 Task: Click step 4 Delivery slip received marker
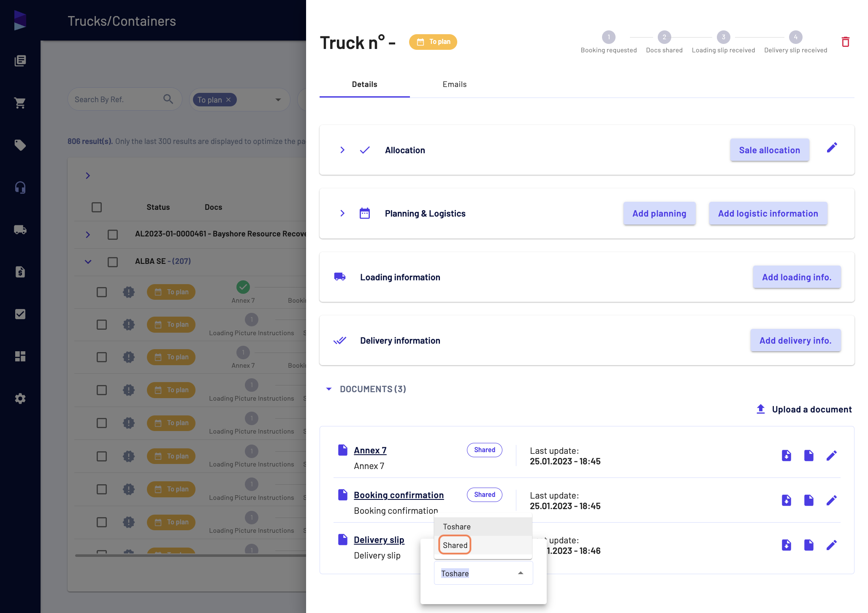point(795,37)
